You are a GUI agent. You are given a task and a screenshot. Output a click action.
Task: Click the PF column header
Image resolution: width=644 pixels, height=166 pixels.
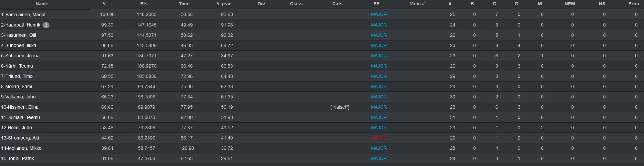click(x=376, y=4)
